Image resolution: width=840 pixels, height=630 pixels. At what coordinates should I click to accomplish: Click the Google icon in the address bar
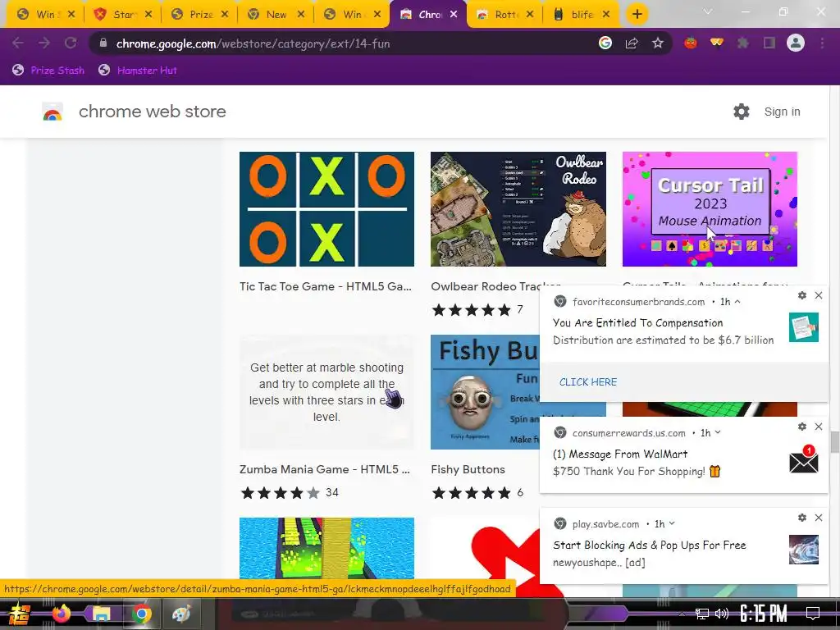[x=605, y=43]
